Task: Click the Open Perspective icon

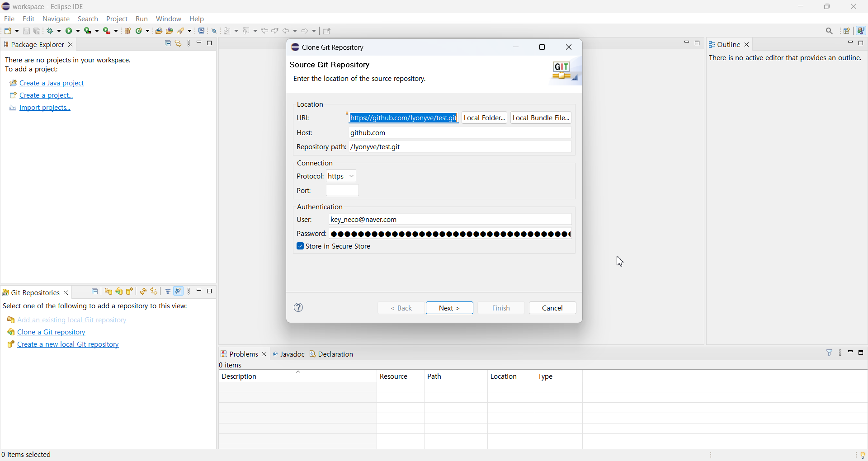Action: 847,31
